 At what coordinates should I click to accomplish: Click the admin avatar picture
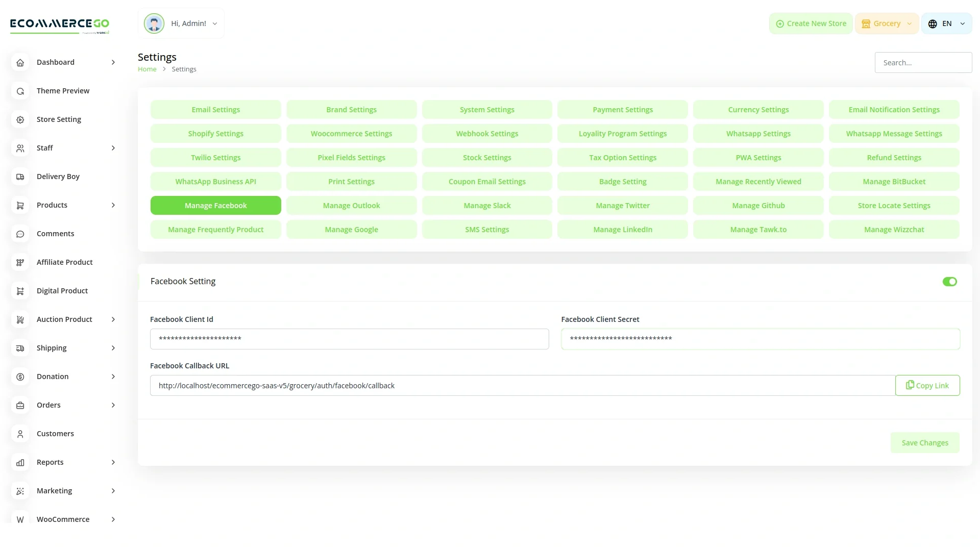tap(154, 23)
